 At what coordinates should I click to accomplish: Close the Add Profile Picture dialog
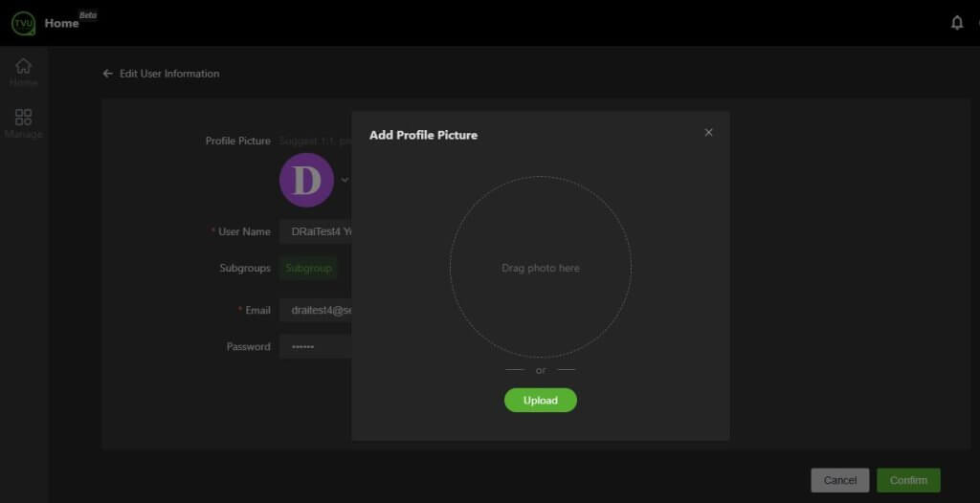(x=708, y=133)
